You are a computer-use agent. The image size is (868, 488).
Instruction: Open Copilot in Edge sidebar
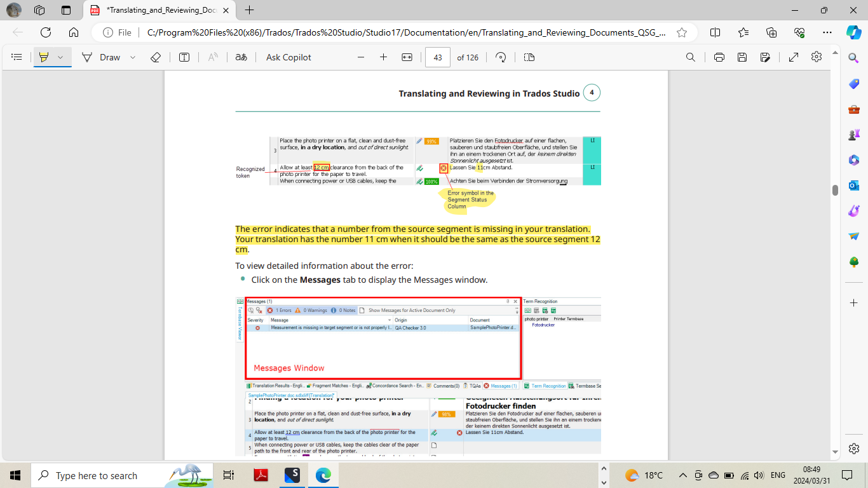pos(853,32)
